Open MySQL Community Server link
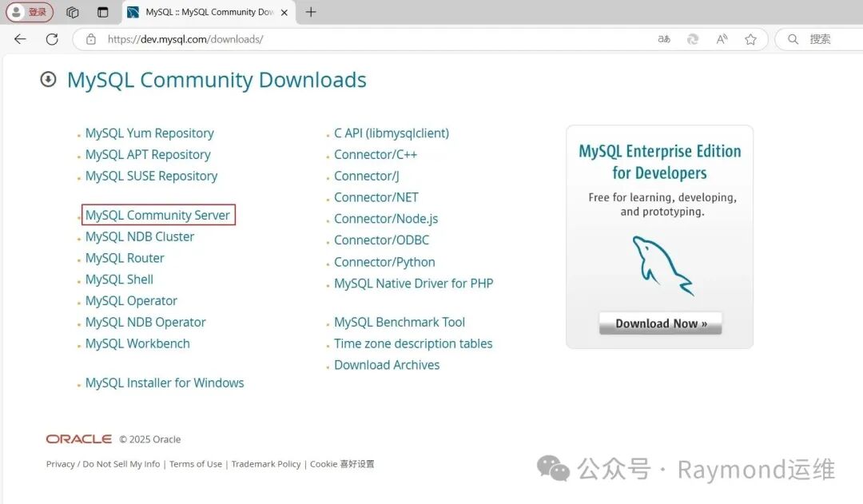The width and height of the screenshot is (863, 504). (157, 215)
